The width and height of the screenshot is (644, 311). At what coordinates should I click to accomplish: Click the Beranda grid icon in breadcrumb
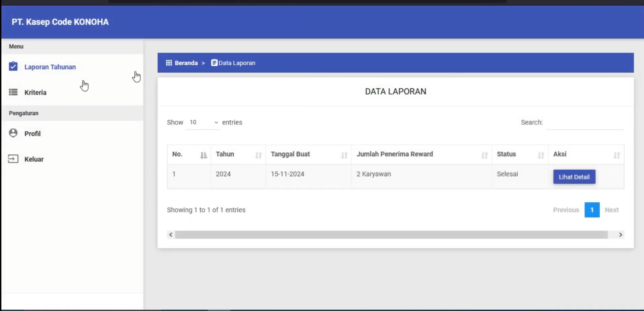click(x=169, y=63)
